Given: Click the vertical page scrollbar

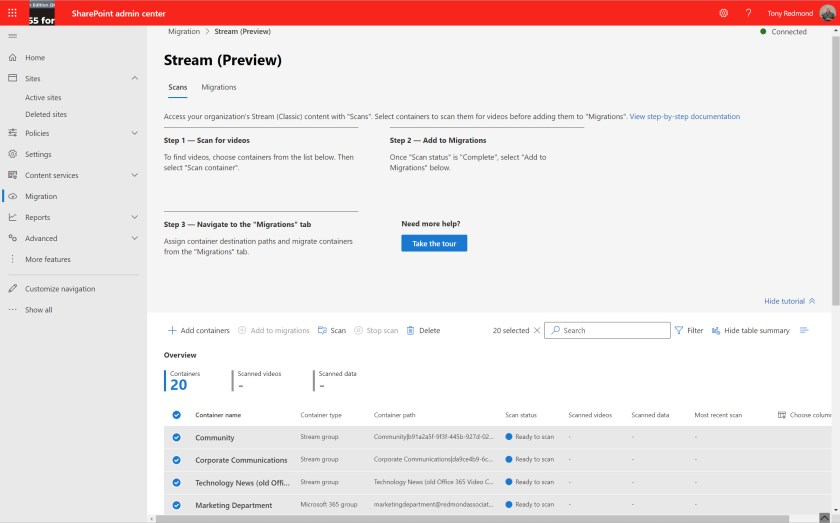Looking at the screenshot, I should tap(836, 171).
